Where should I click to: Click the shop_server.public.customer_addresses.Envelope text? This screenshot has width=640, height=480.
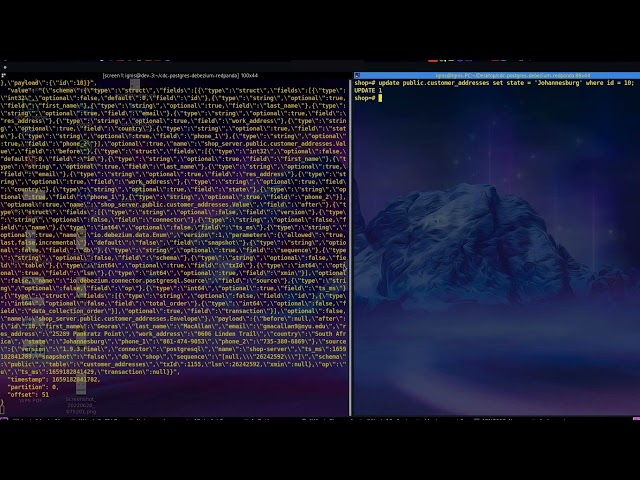119,319
